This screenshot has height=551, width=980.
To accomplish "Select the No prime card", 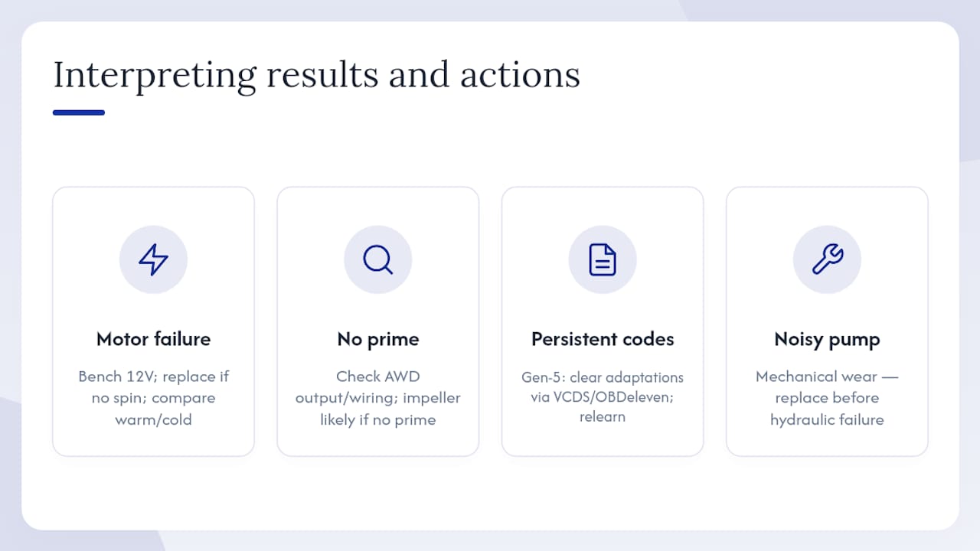I will 378,321.
